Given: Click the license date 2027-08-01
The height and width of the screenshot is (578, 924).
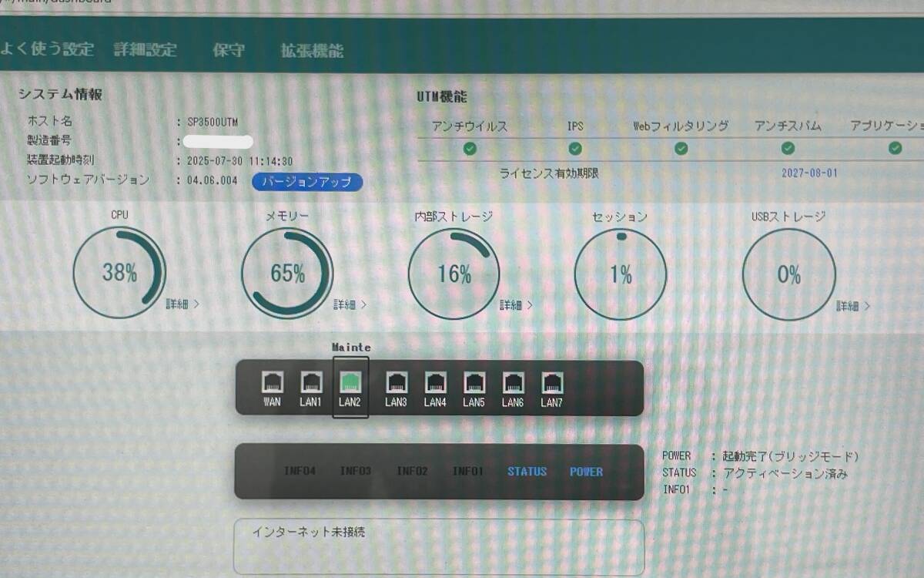Looking at the screenshot, I should (x=809, y=173).
